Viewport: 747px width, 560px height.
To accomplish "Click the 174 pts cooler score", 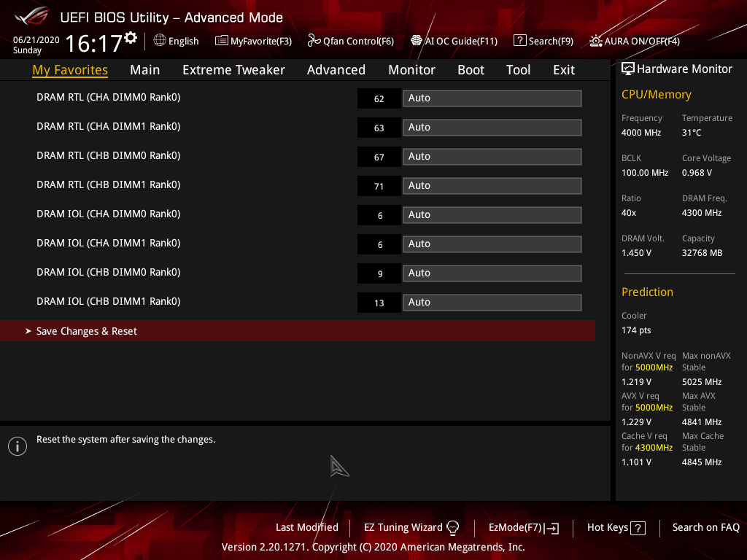I will [636, 330].
